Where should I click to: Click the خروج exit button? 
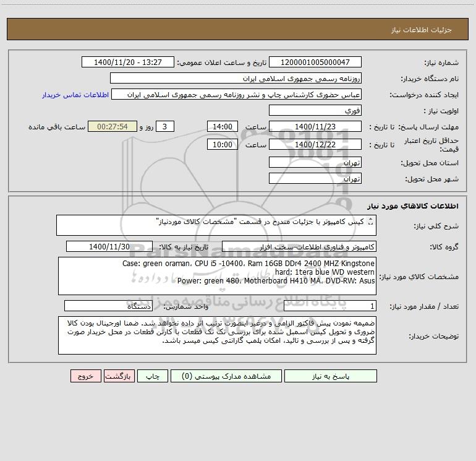(85, 376)
